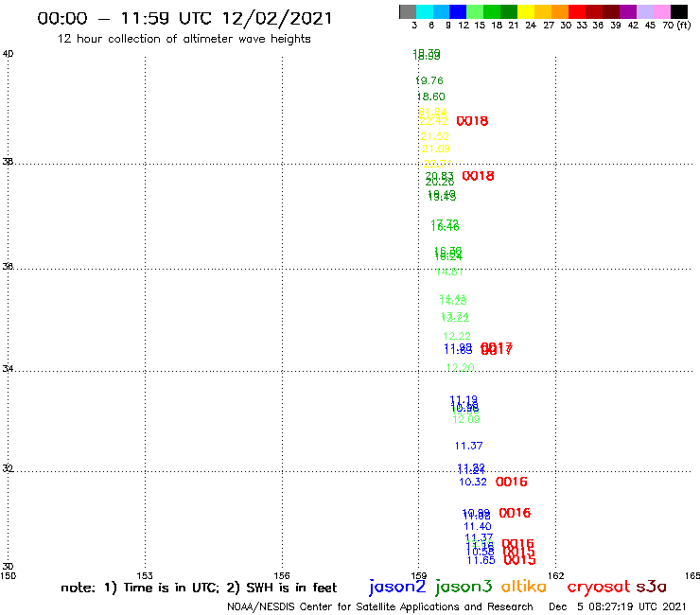Image resolution: width=700 pixels, height=615 pixels.
Task: Select the 14.81 wave height reading
Action: [x=449, y=272]
